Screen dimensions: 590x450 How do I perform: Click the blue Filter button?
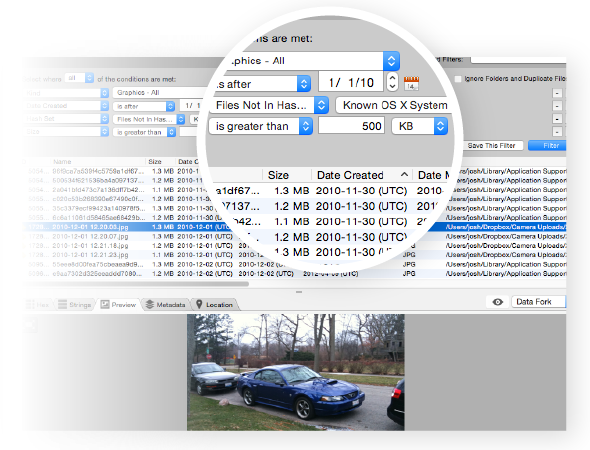[x=548, y=146]
